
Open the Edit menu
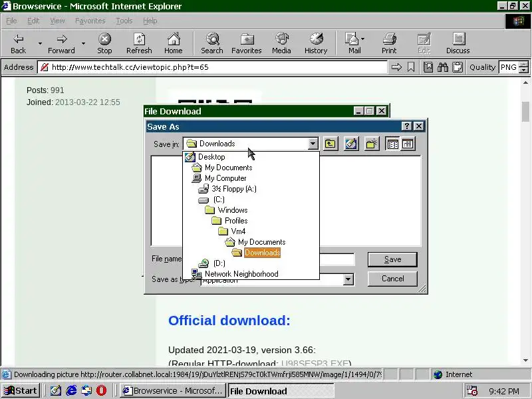pos(33,21)
